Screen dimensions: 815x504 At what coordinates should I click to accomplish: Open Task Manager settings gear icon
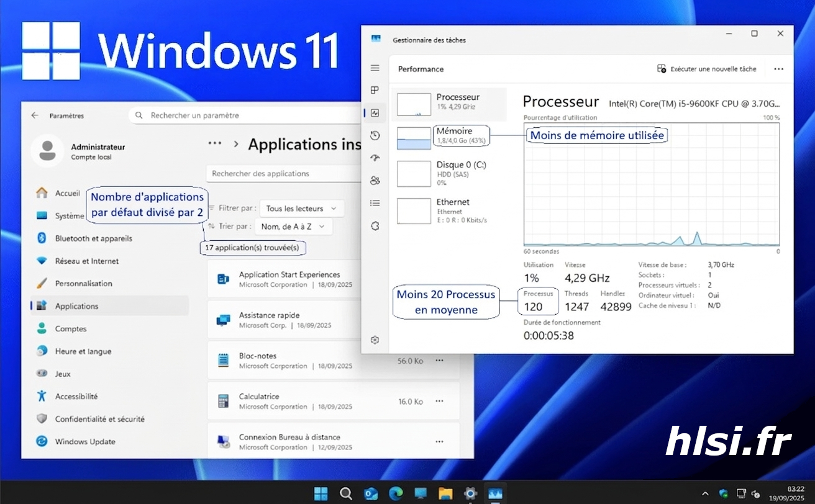coord(375,340)
